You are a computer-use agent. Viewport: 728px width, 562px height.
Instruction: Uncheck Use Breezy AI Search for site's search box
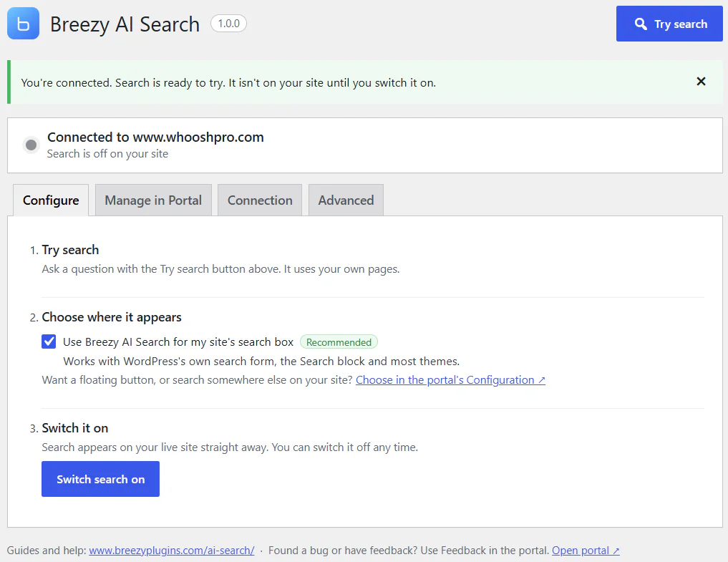(x=49, y=341)
